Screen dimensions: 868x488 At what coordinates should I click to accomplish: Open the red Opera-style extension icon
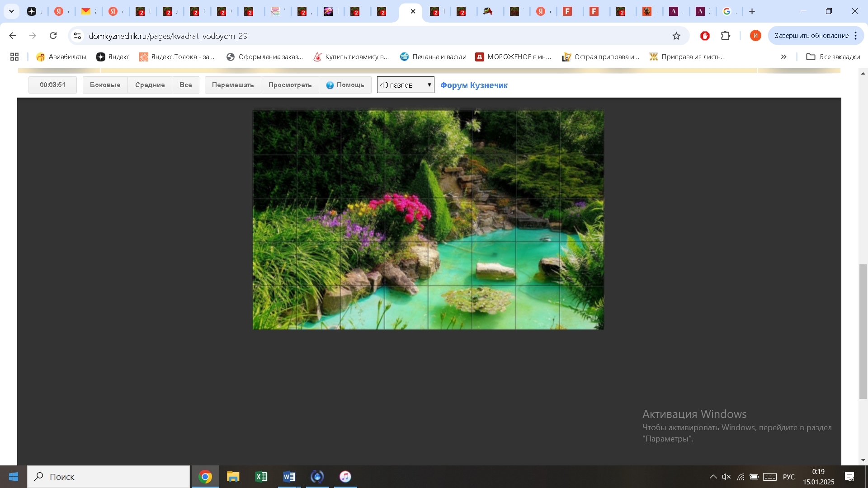tap(705, 36)
